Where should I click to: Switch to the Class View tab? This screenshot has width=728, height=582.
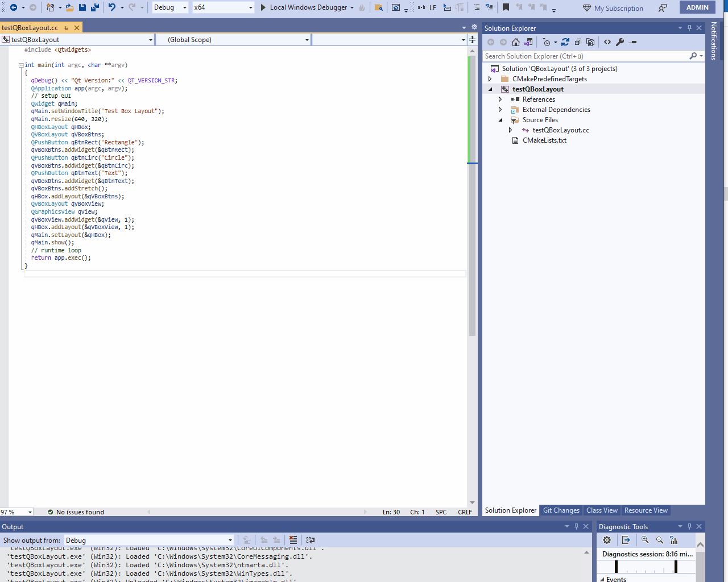[602, 510]
